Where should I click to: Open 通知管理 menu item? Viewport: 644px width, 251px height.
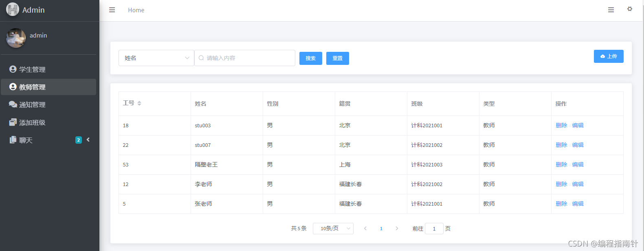coord(48,104)
